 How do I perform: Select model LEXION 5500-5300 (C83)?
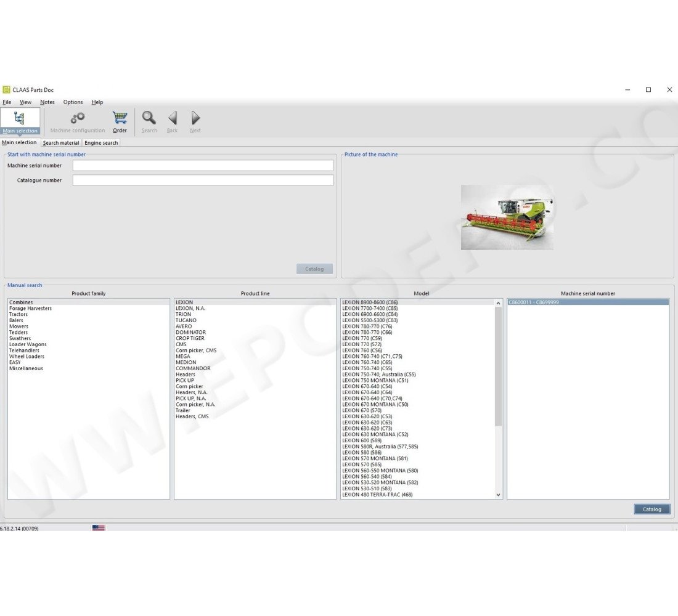(418, 321)
